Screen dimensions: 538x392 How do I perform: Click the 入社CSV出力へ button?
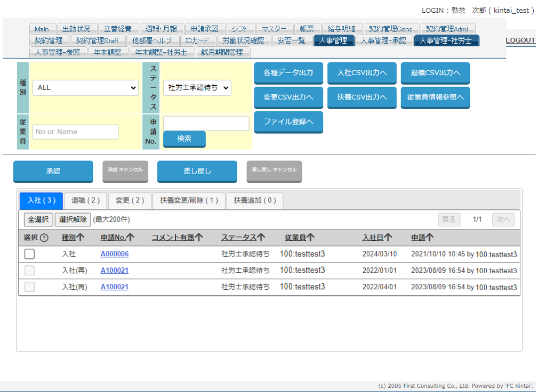tap(362, 73)
